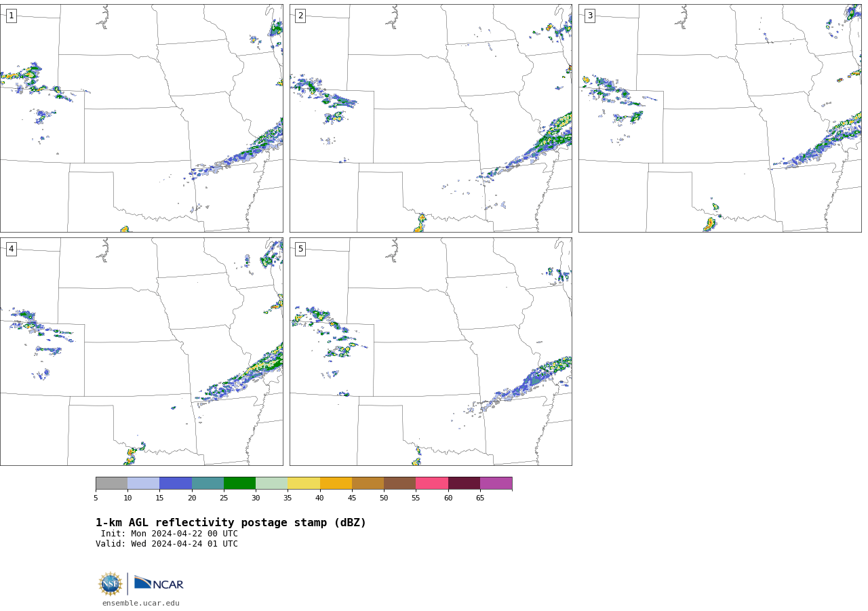Click the yellow 35-40 dBZ swatch
The width and height of the screenshot is (868, 611).
click(x=304, y=484)
